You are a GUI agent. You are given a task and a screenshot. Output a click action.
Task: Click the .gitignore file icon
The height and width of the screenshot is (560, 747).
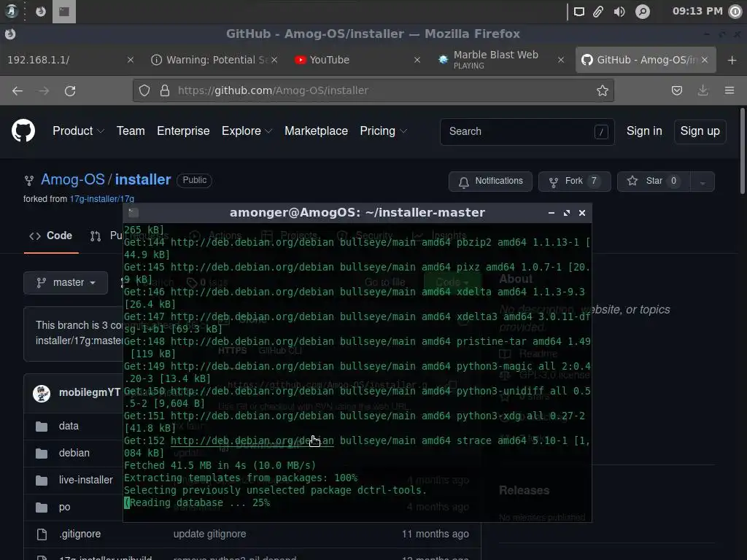pos(42,534)
